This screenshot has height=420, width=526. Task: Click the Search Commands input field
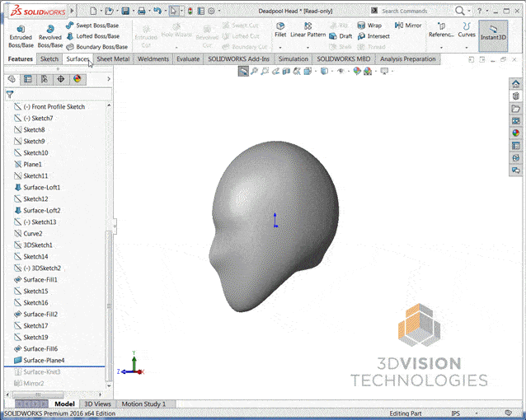tap(415, 11)
